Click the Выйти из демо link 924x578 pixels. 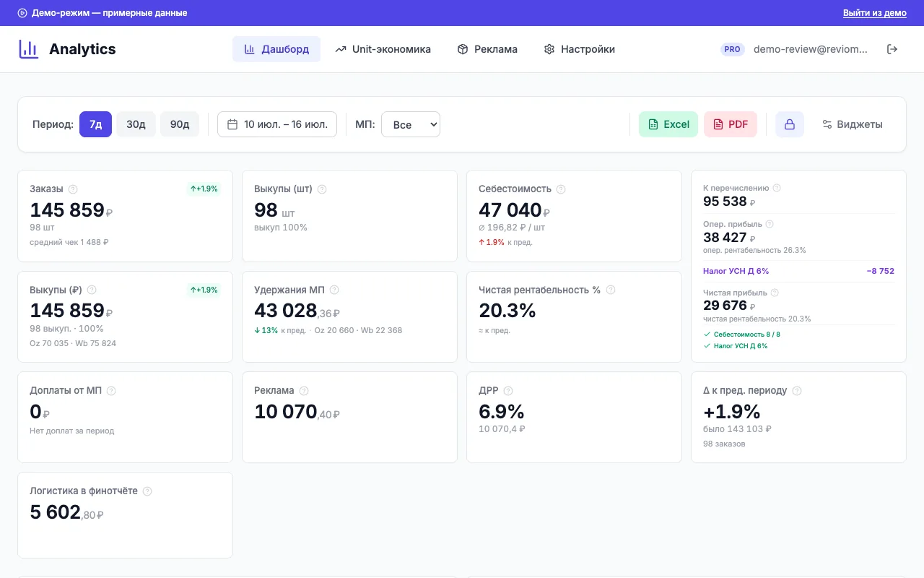pos(875,13)
